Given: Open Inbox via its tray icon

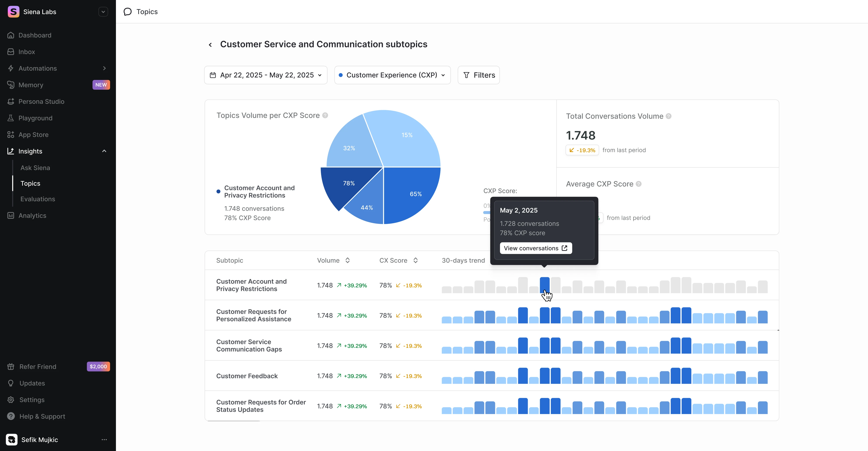Looking at the screenshot, I should (11, 51).
